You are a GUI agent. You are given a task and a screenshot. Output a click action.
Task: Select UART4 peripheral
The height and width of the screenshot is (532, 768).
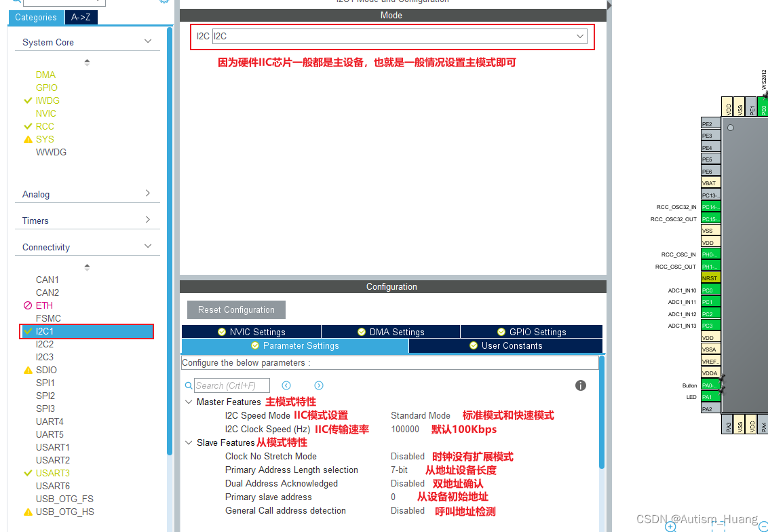point(50,421)
